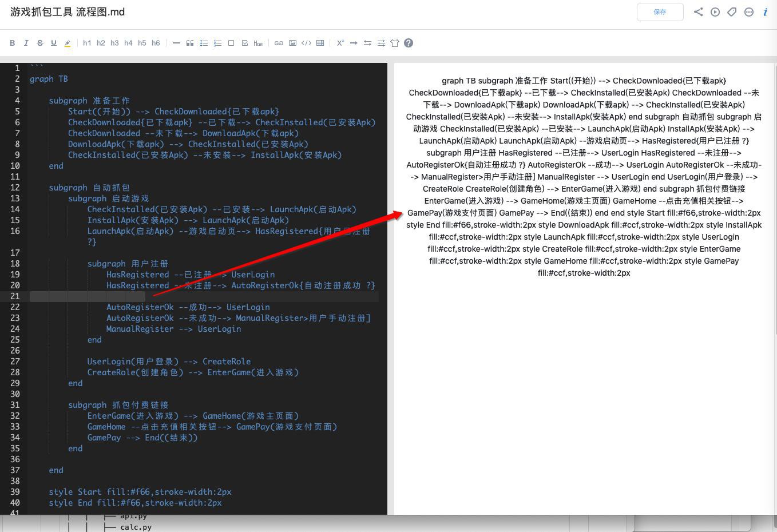Click the empty editor line 21

point(204,296)
